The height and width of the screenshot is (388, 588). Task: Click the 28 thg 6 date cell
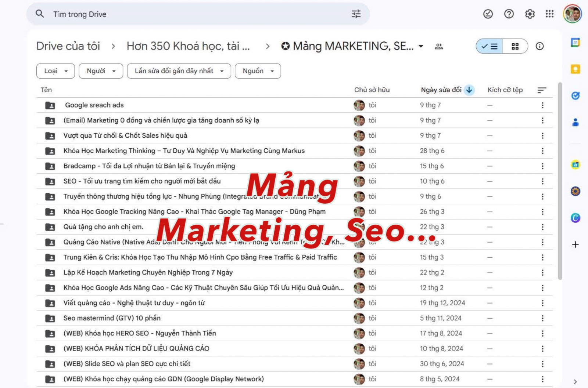pos(432,151)
